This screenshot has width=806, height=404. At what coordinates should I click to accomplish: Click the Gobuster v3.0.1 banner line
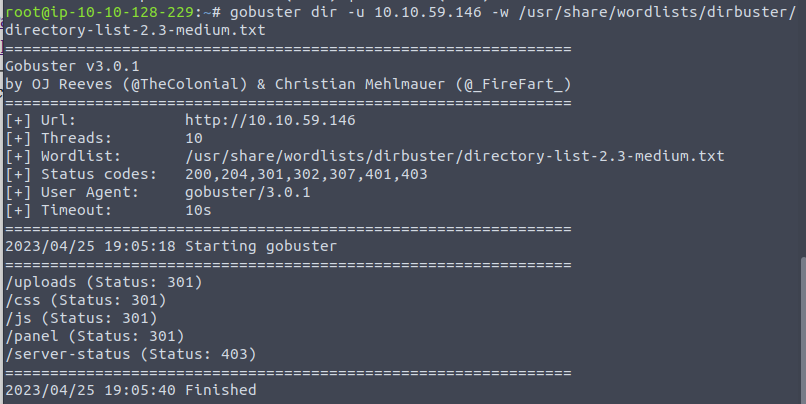click(72, 66)
